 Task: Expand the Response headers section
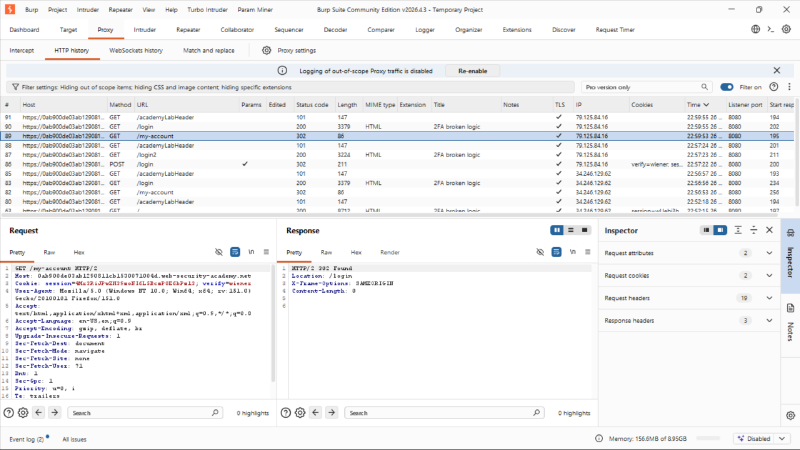click(x=690, y=320)
